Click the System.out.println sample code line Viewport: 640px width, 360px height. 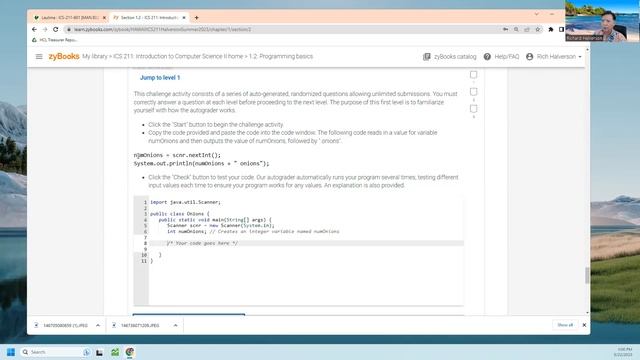pyautogui.click(x=201, y=163)
